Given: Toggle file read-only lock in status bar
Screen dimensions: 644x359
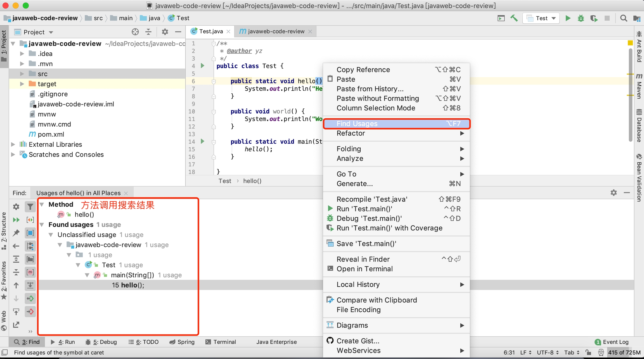Looking at the screenshot, I should click(x=588, y=352).
